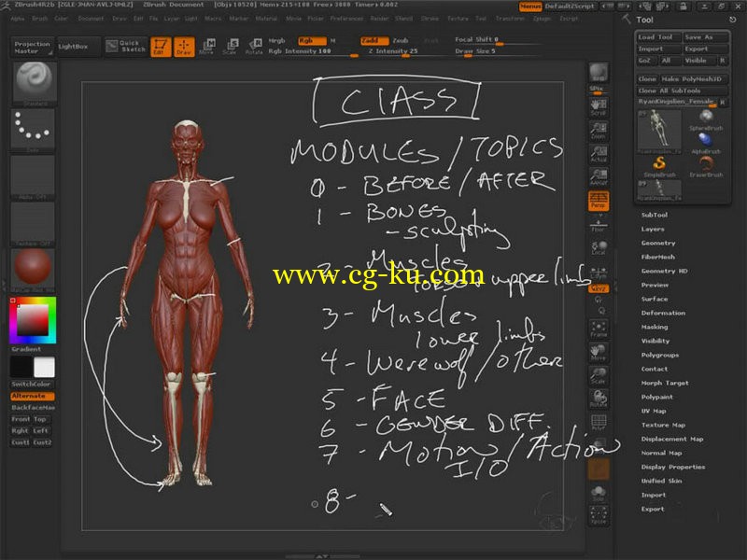Click the Actual size icon

(x=599, y=154)
